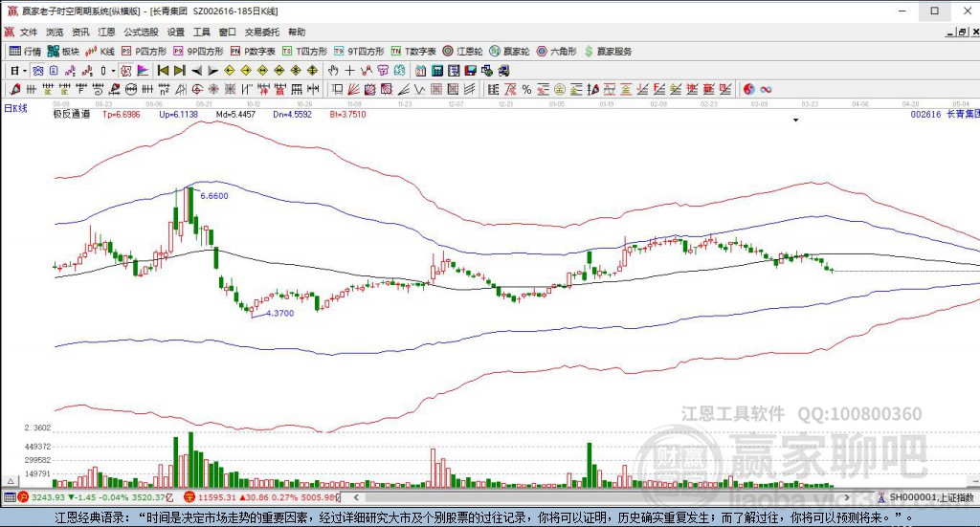980x527 pixels.
Task: Click the Dn=4.5592 value
Action: [x=292, y=114]
